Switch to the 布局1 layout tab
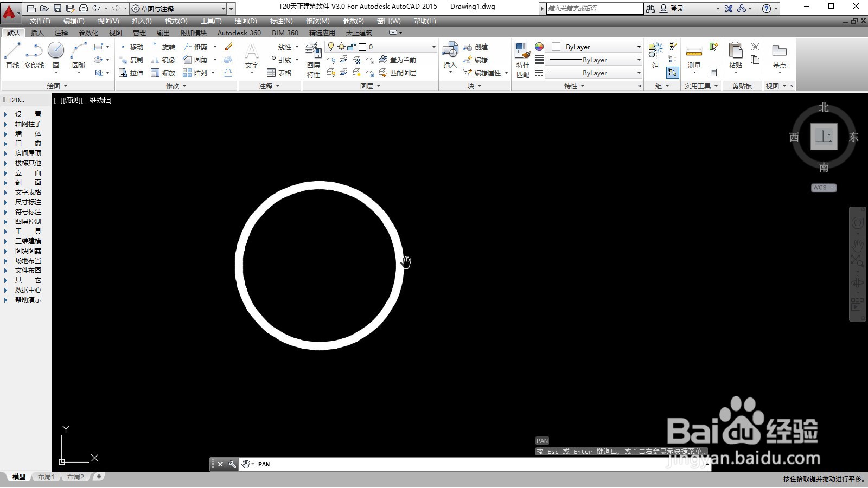 click(x=46, y=477)
